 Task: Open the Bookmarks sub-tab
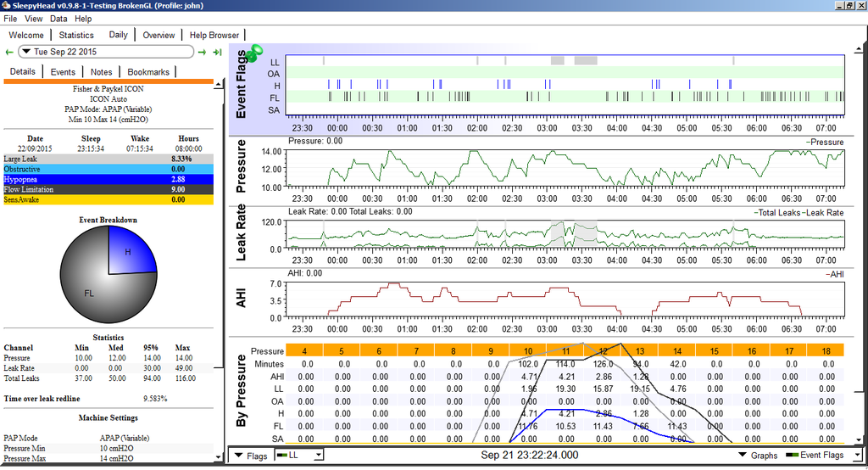(148, 72)
